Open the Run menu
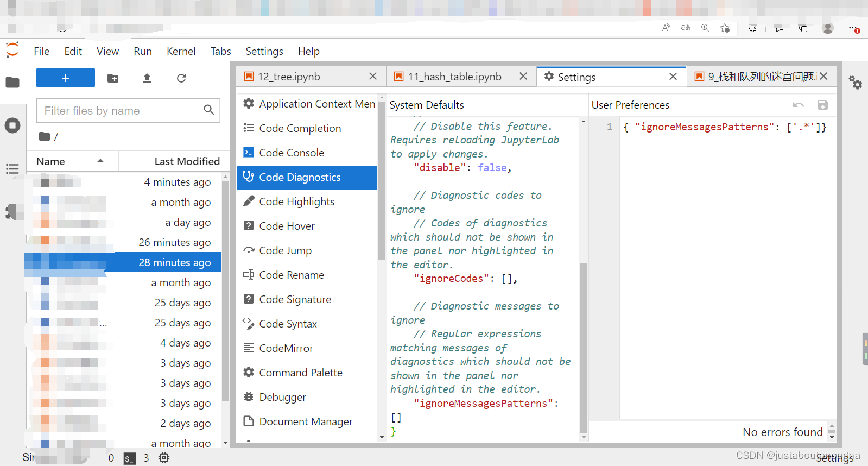This screenshot has width=868, height=466. point(143,51)
